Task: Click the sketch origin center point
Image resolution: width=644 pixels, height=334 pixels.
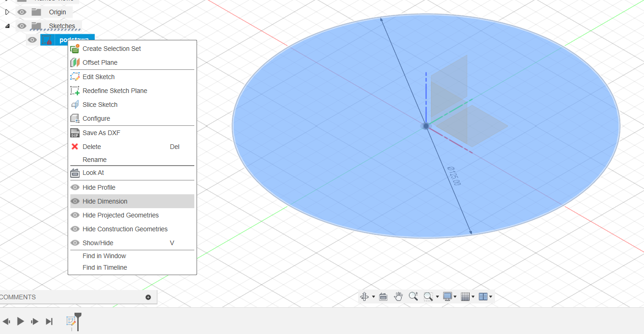Action: [426, 126]
